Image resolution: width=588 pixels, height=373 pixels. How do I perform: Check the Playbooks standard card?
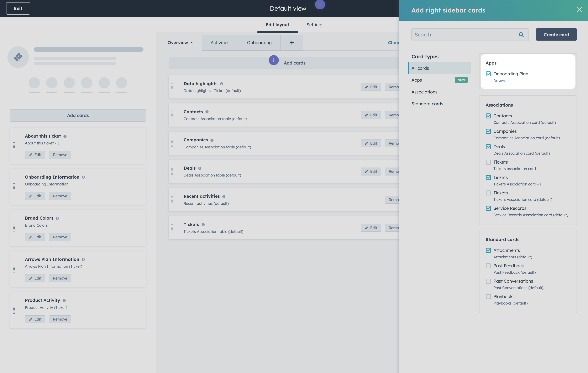(488, 296)
